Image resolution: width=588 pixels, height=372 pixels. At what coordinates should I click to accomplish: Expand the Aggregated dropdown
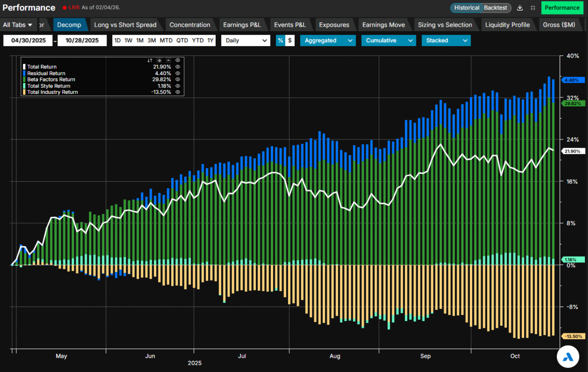click(x=328, y=41)
